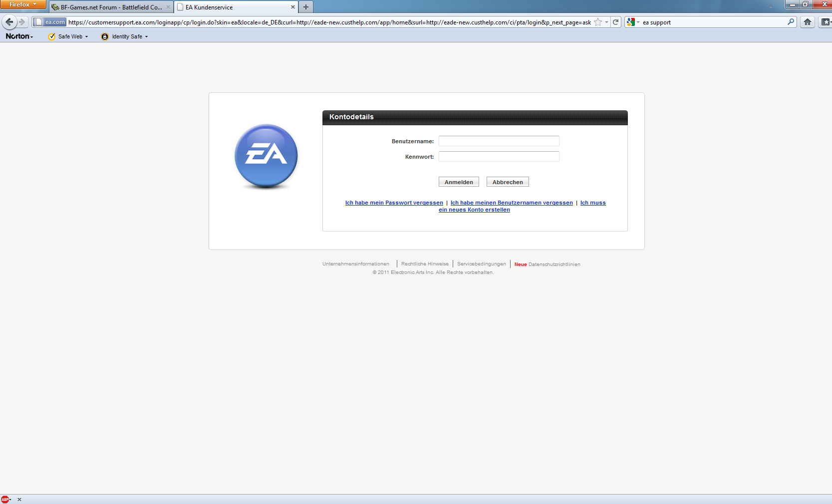Open the bookmarks toolbar icon at far right

(x=826, y=22)
